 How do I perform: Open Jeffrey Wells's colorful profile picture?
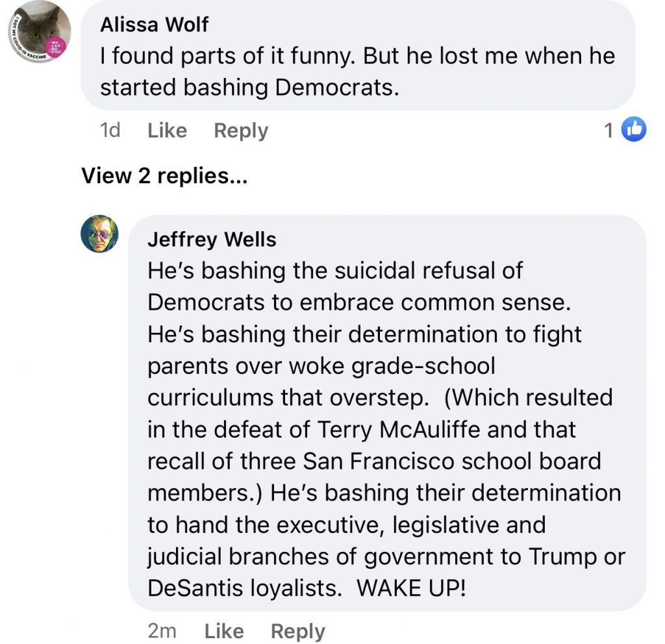pyautogui.click(x=99, y=233)
